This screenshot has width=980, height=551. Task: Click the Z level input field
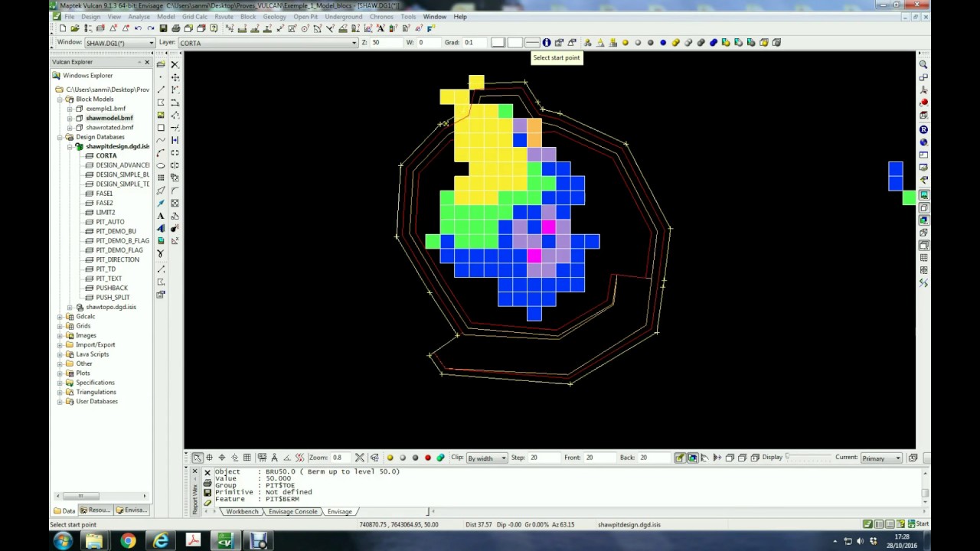pos(386,43)
